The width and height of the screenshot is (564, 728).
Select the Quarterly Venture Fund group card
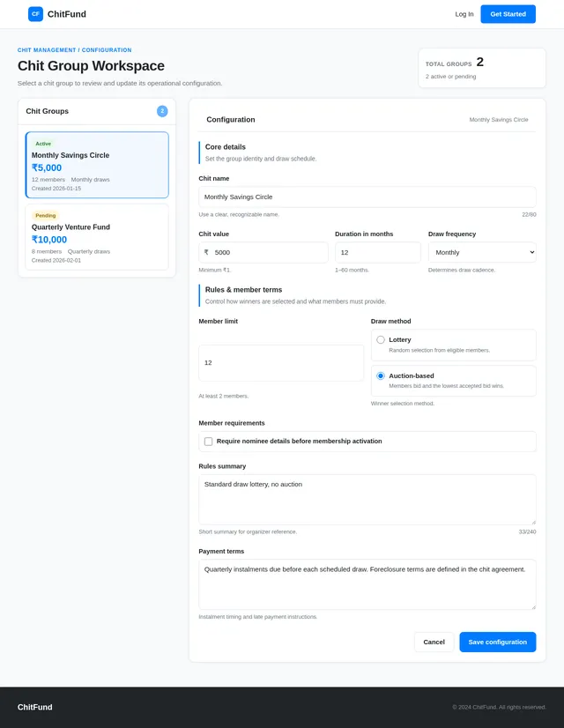coord(97,237)
